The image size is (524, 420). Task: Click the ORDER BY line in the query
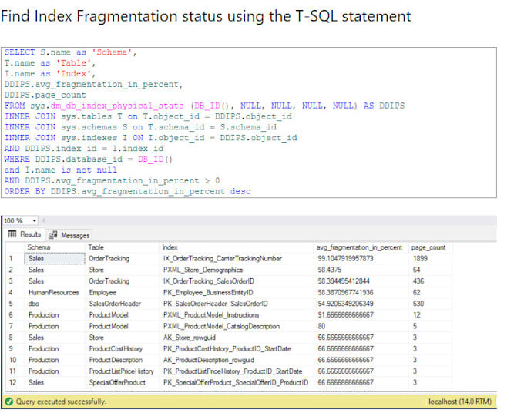128,191
